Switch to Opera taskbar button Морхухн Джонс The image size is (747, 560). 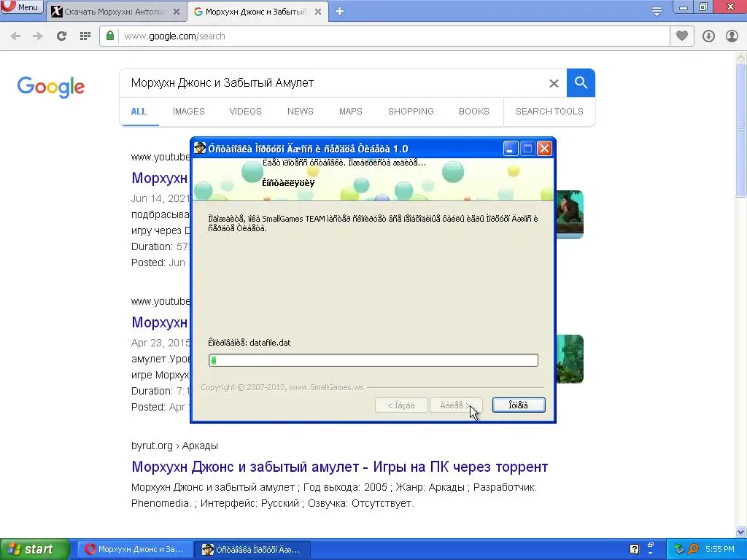(135, 550)
